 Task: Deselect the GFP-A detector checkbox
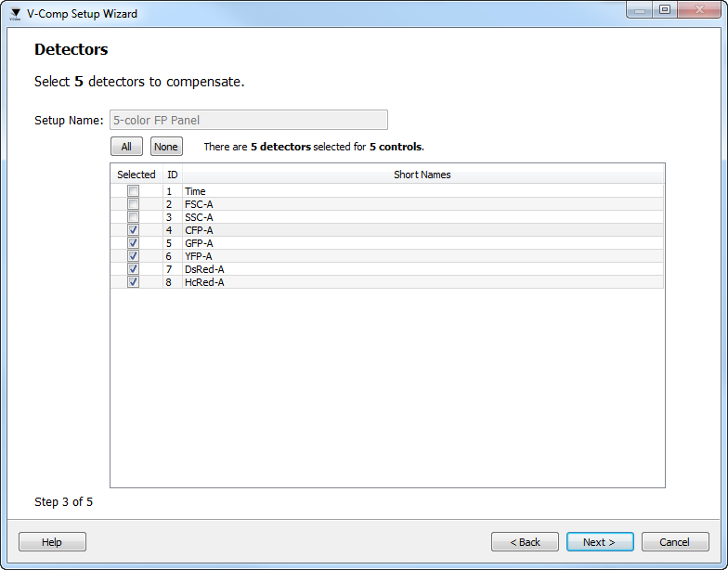[x=134, y=243]
